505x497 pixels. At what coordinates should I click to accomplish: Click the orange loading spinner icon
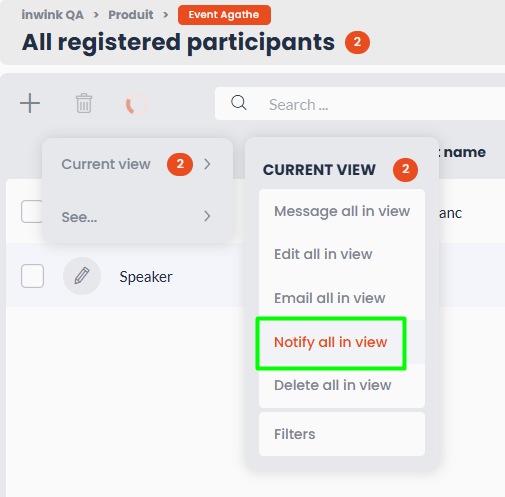(137, 104)
